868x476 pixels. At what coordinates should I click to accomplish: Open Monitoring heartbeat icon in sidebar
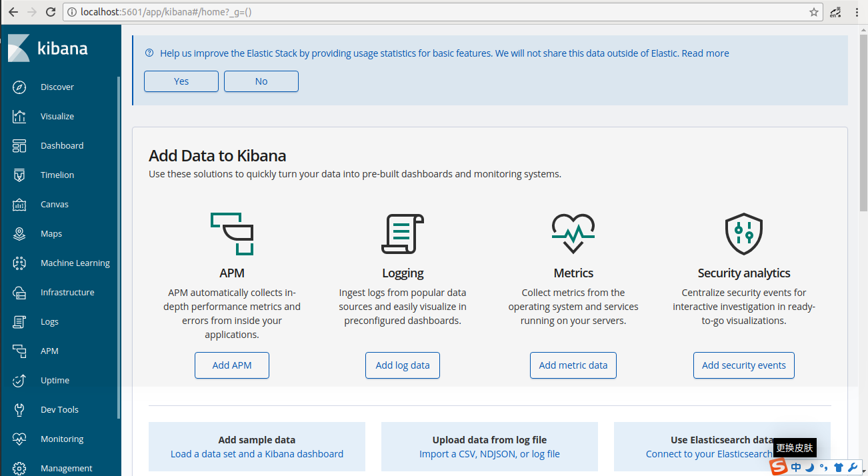(x=19, y=439)
